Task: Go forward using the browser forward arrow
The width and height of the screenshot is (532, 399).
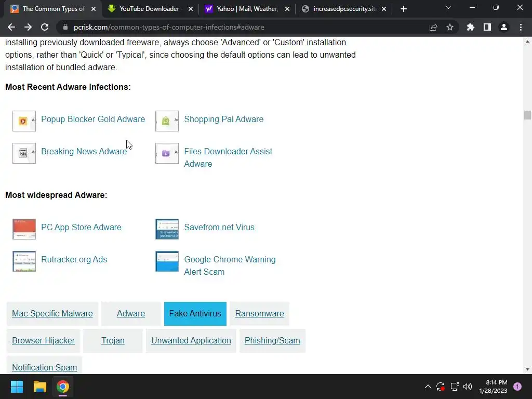Action: (x=28, y=27)
